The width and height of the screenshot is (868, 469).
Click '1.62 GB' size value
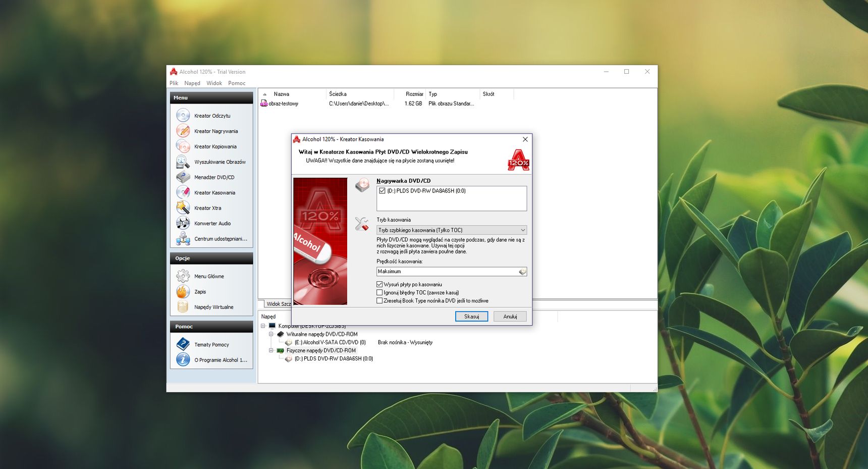pyautogui.click(x=413, y=103)
